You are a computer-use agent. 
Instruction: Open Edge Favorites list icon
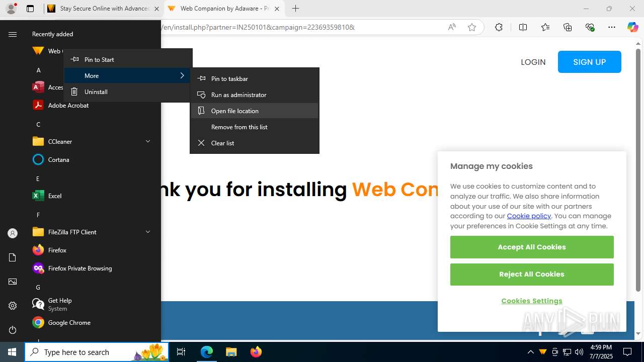545,27
